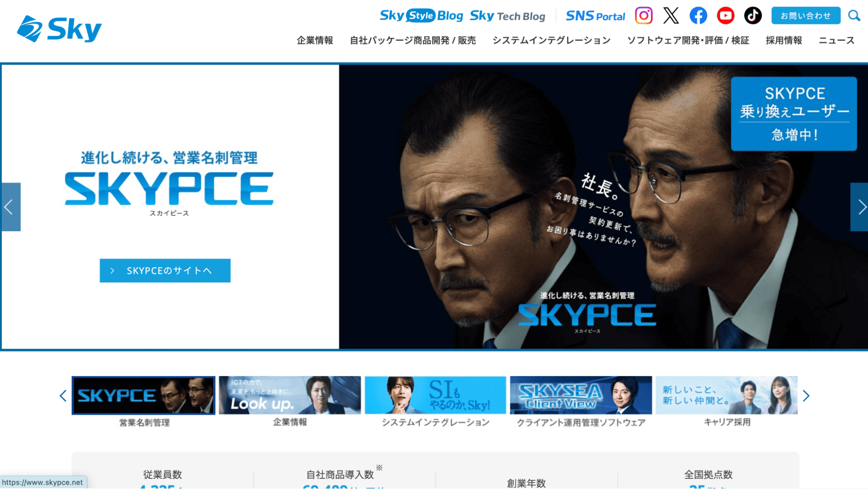Move thumbnail carousel left with small arrow
This screenshot has height=489, width=868.
[63, 396]
